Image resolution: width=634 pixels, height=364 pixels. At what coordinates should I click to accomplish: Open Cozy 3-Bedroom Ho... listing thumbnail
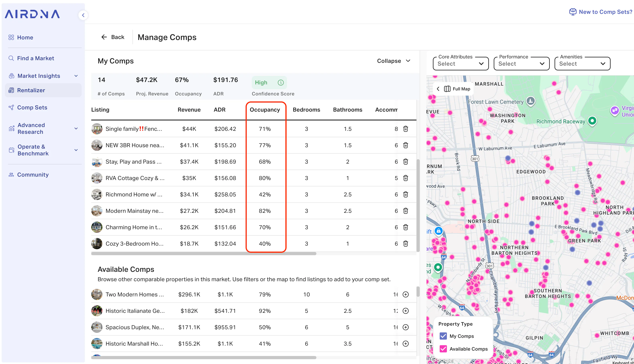tap(97, 244)
